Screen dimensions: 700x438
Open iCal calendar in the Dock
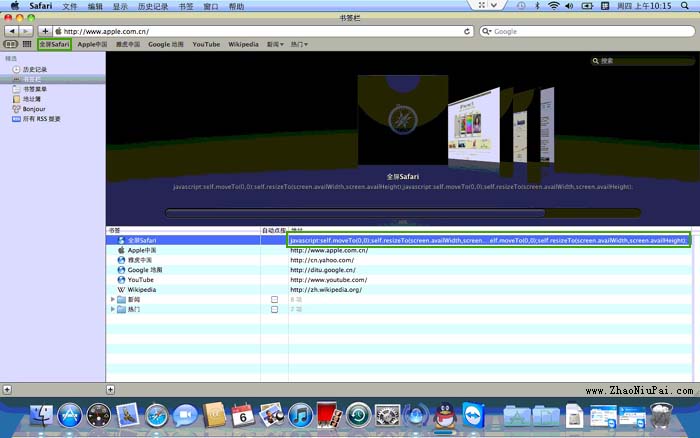pos(242,415)
